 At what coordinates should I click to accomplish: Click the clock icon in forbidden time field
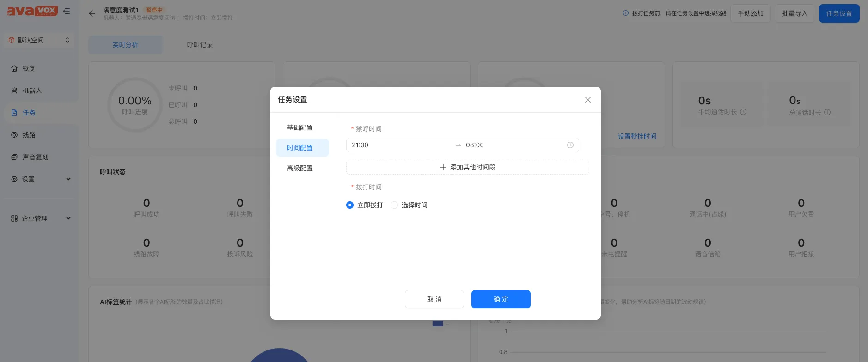click(570, 145)
